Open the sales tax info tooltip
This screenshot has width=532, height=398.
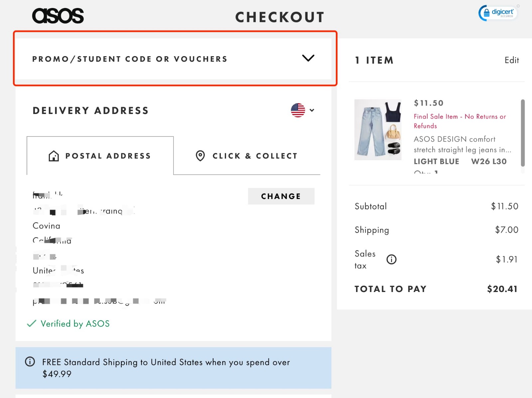(391, 259)
